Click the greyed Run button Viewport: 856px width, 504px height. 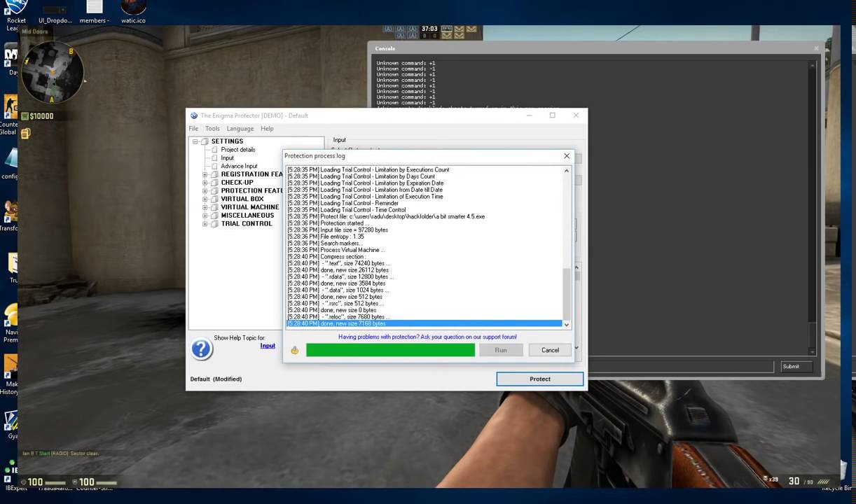coord(501,350)
